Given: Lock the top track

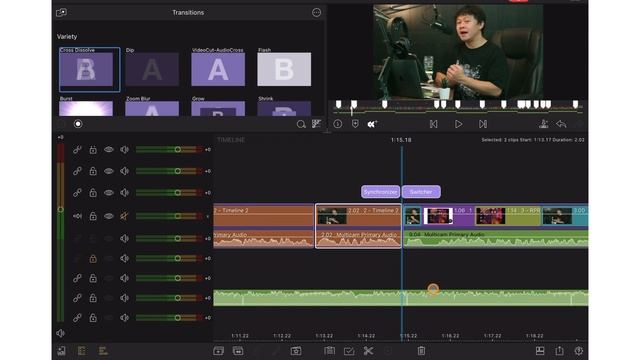Looking at the screenshot, I should pyautogui.click(x=93, y=150).
